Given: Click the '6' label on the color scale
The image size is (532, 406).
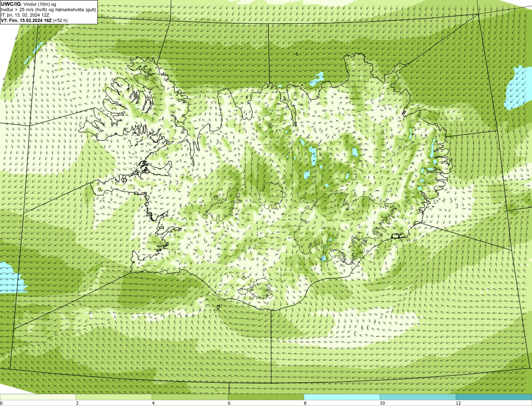Looking at the screenshot, I should [x=229, y=403].
